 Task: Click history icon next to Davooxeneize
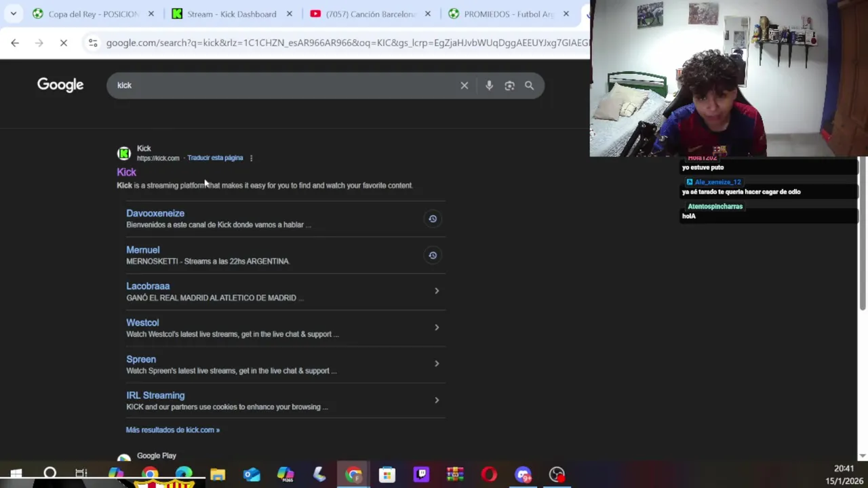[433, 219]
